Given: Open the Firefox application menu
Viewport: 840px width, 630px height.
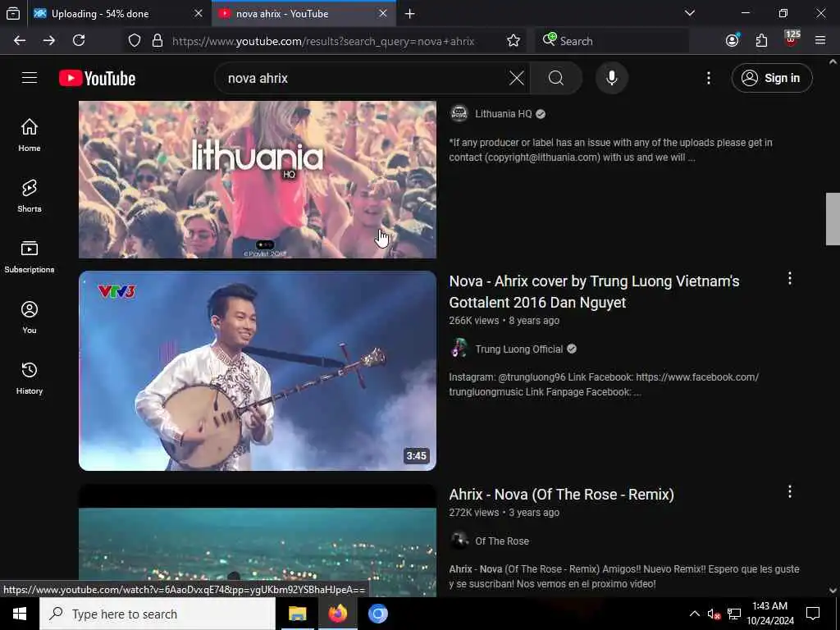Looking at the screenshot, I should 820,41.
